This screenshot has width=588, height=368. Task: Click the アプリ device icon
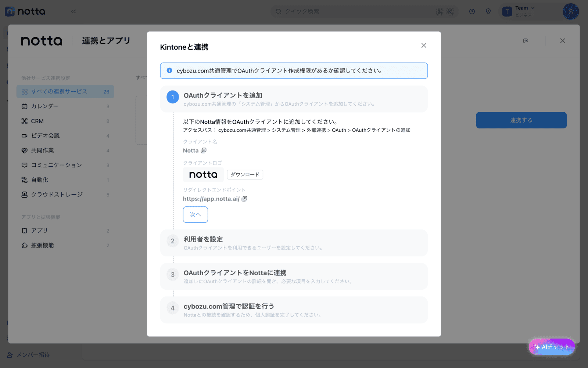tap(24, 231)
